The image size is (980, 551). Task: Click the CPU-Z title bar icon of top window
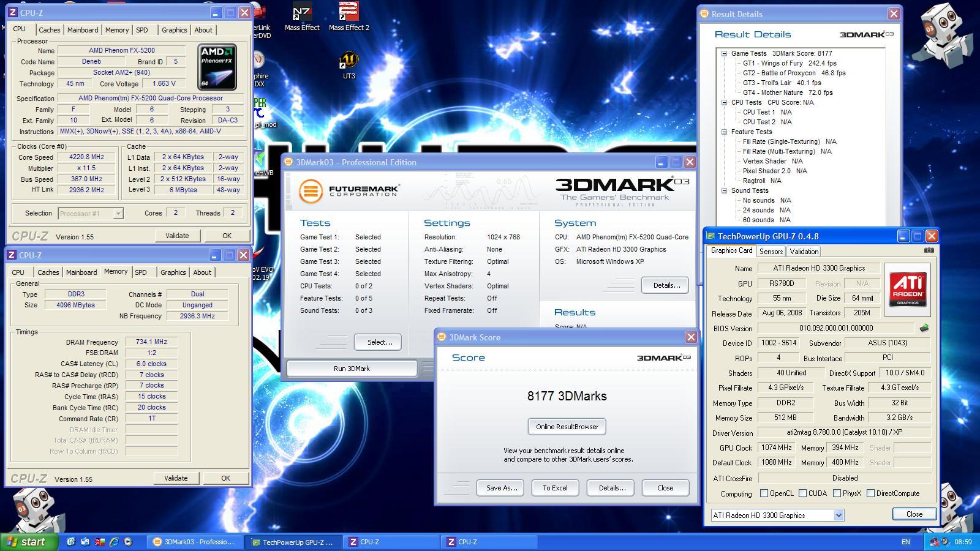coord(13,12)
